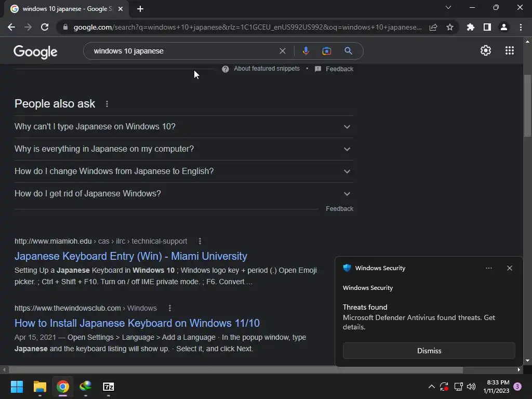The width and height of the screenshot is (532, 399).
Task: Open the Chrome profile avatar
Action: pyautogui.click(x=504, y=27)
